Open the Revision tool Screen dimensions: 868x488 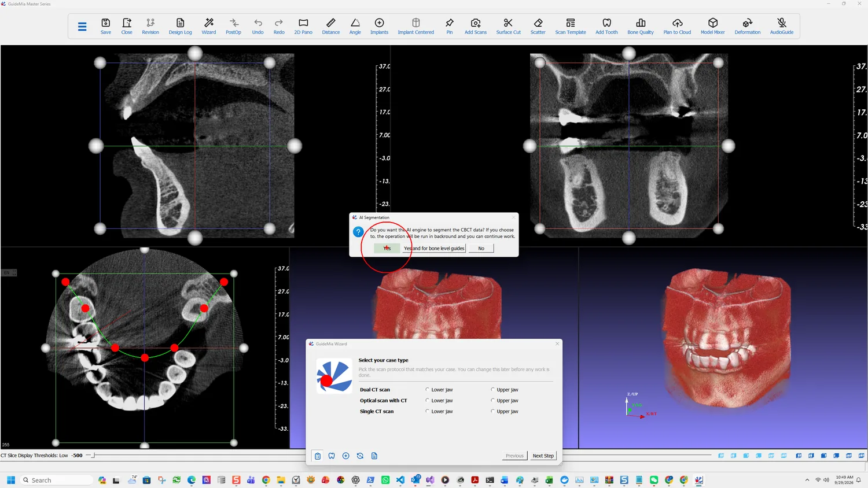(150, 27)
